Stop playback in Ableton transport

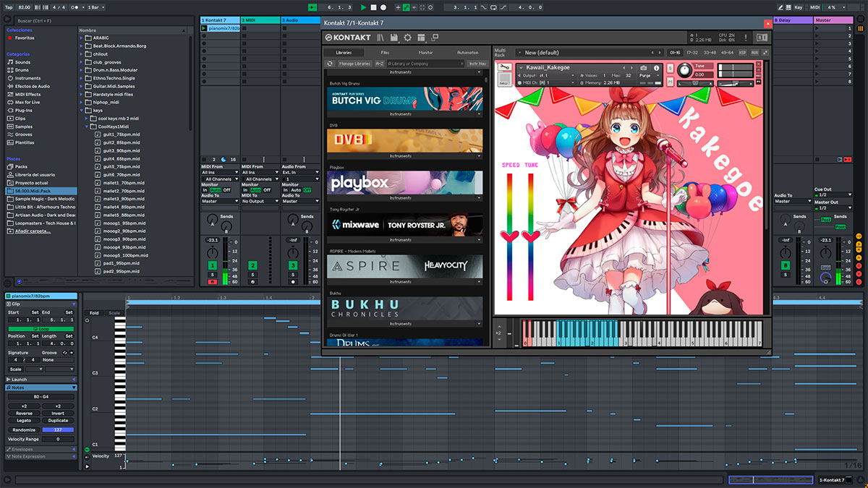click(x=373, y=7)
